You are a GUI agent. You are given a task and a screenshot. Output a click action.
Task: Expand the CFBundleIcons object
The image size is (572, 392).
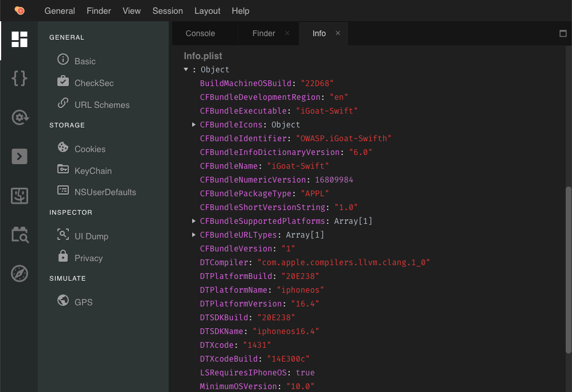pyautogui.click(x=194, y=125)
